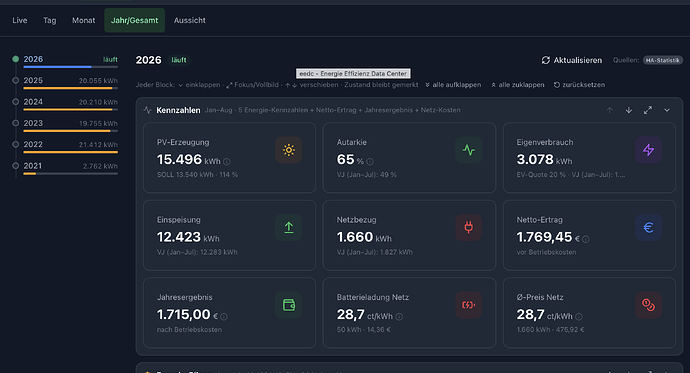Reset layout with zurücksetzen
Viewport: 690px width, 373px height.
click(579, 85)
